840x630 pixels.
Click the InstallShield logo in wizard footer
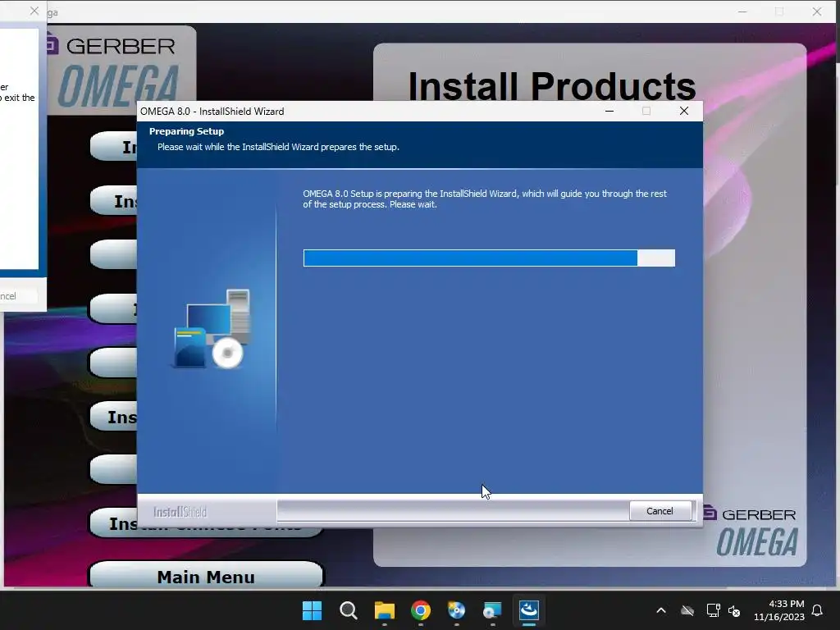(180, 512)
